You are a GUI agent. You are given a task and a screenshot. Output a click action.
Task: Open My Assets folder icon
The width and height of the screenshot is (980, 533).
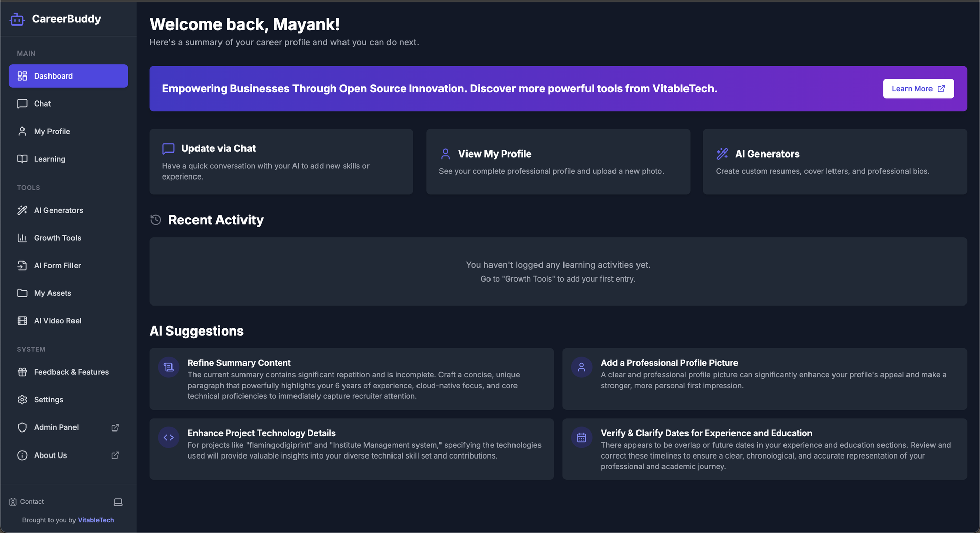pyautogui.click(x=22, y=293)
